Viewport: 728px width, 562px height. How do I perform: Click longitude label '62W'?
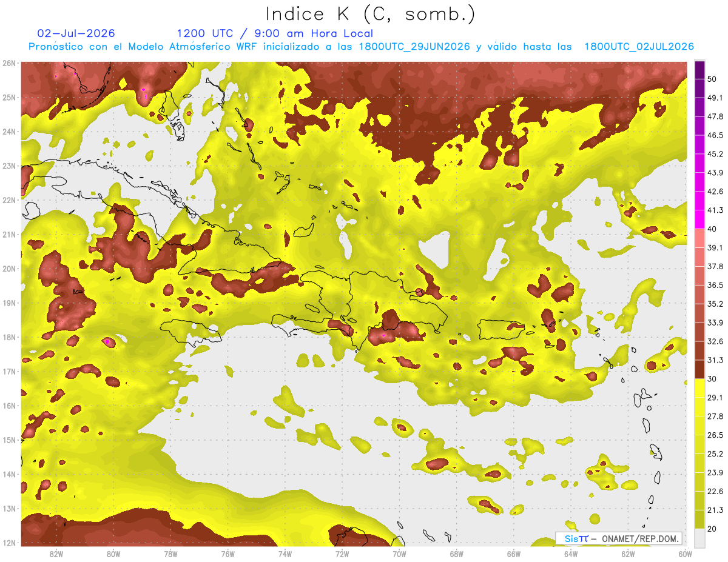pyautogui.click(x=628, y=554)
